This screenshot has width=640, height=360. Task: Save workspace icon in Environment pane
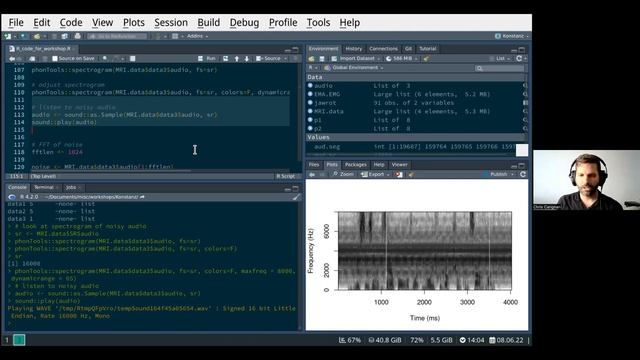click(322, 59)
